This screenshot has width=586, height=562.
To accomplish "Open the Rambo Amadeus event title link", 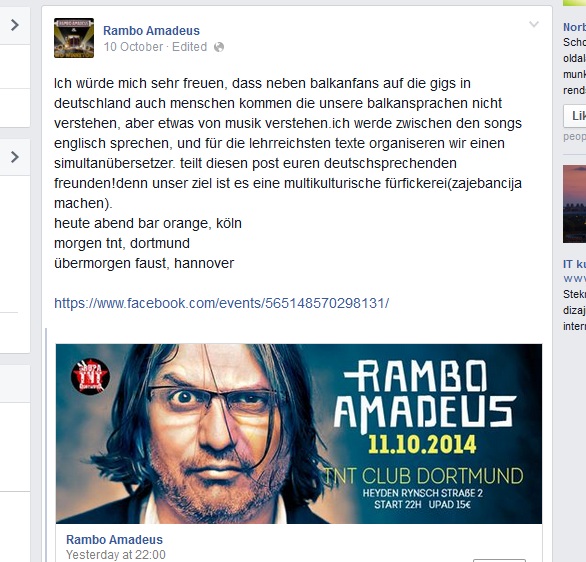I will (114, 540).
